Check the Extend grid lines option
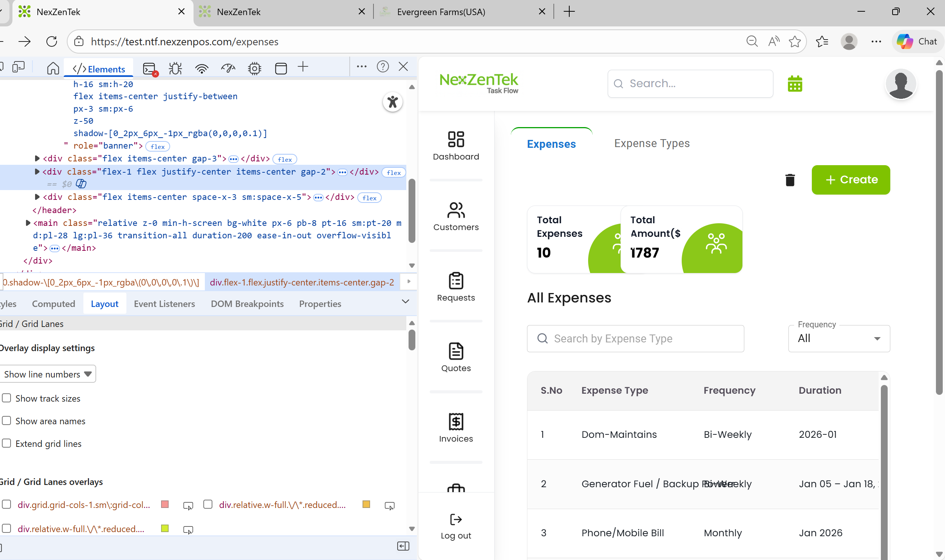The image size is (945, 560). 7,443
